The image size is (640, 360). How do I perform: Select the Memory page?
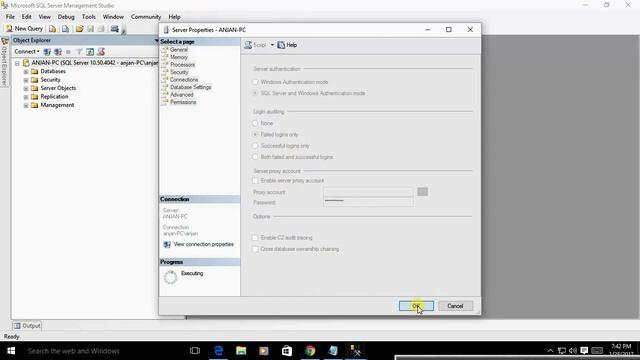point(179,57)
